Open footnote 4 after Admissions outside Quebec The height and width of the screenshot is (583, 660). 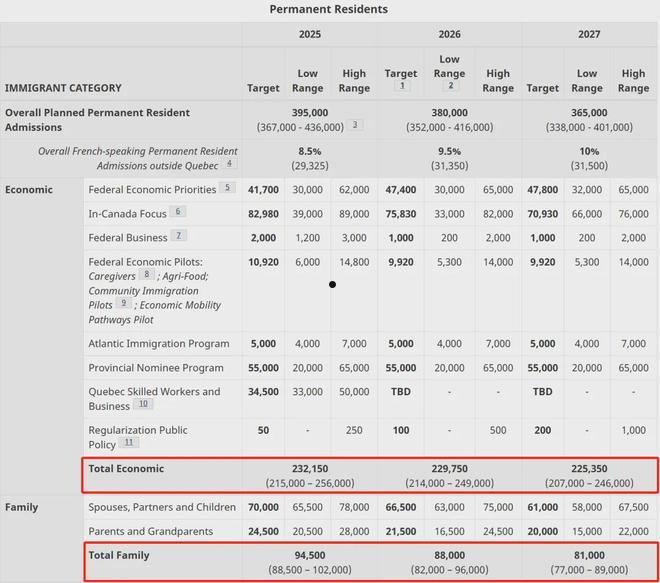pyautogui.click(x=229, y=163)
